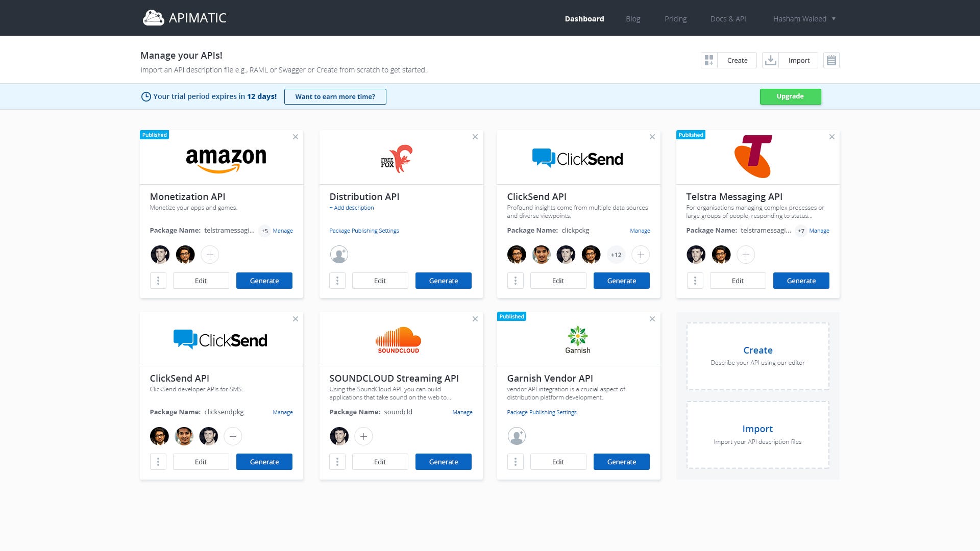Viewport: 980px width, 551px height.
Task: Click the trial period clock icon
Action: click(x=146, y=96)
